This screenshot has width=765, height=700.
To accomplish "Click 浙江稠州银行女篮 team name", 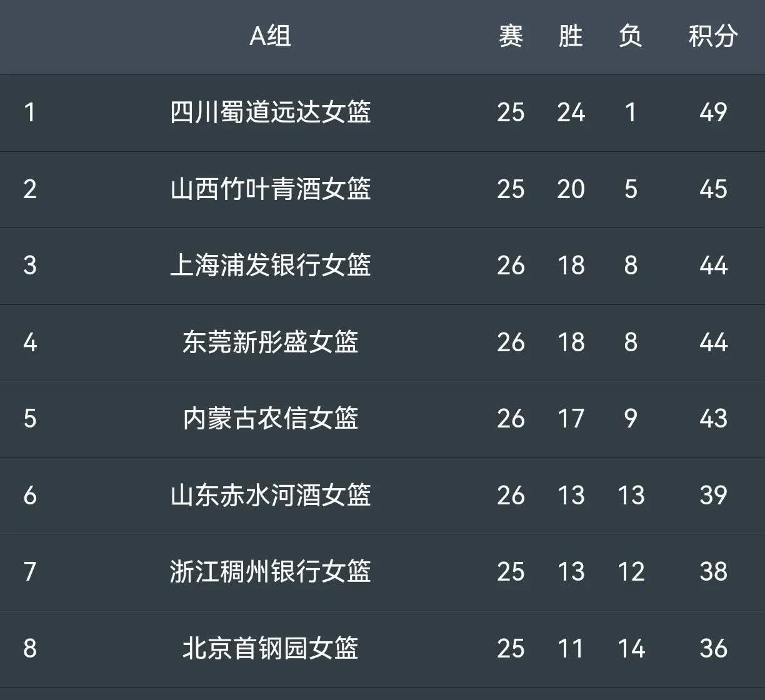I will point(270,571).
